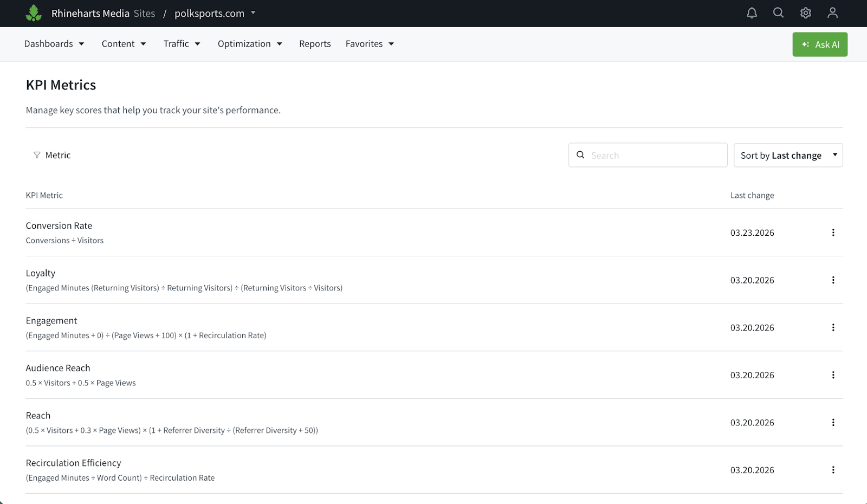Viewport: 867px width, 504px height.
Task: Open the Sort by Last change dropdown
Action: pyautogui.click(x=787, y=156)
